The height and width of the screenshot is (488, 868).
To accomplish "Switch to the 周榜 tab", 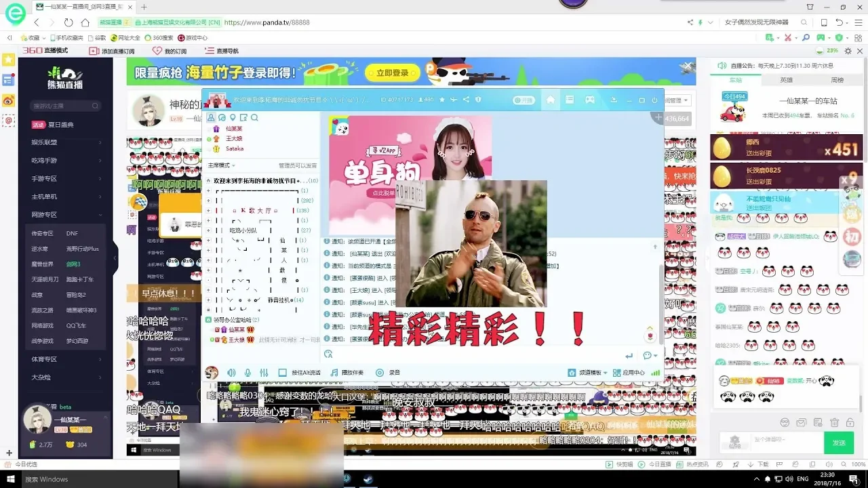I will coord(837,80).
